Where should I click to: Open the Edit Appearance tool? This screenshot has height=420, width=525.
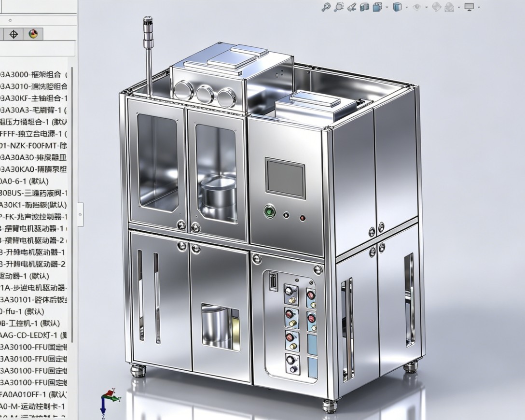436,7
